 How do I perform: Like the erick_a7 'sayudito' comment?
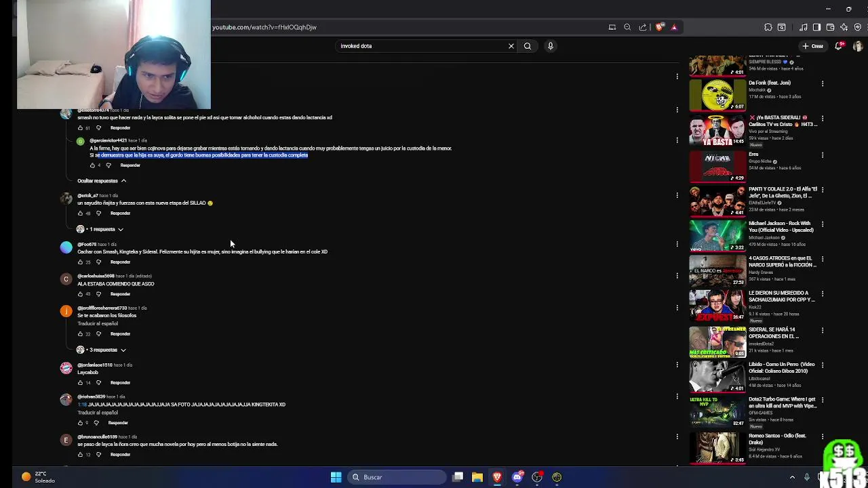tap(80, 213)
